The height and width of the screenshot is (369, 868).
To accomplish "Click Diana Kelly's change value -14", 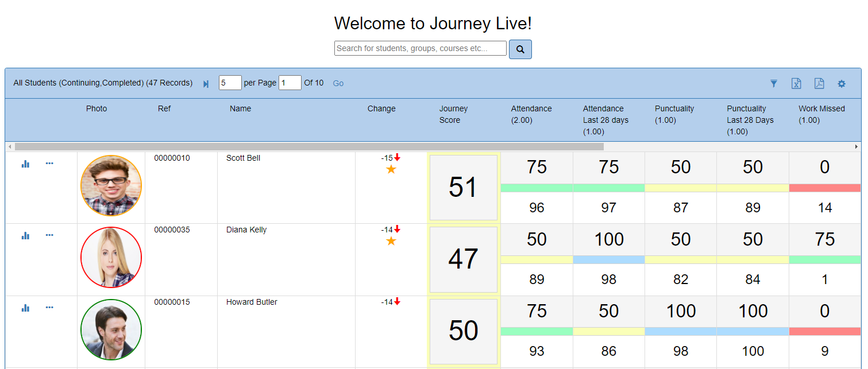I will coord(387,230).
